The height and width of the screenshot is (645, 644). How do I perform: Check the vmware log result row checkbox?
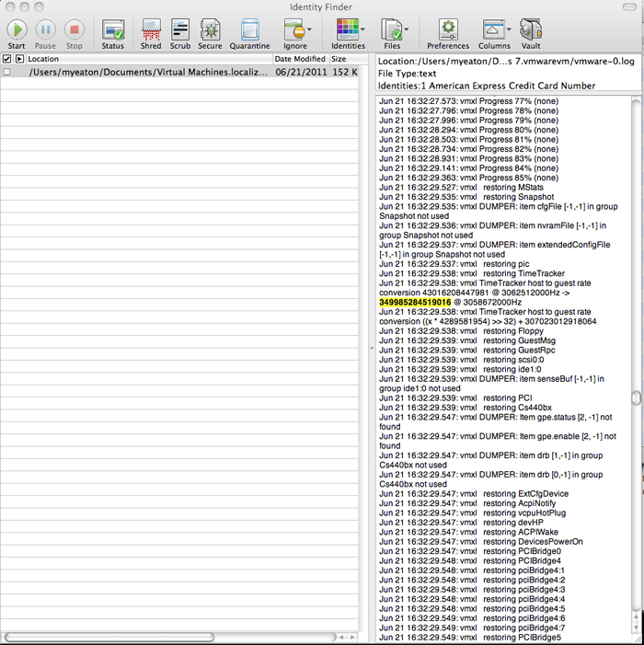coord(6,72)
